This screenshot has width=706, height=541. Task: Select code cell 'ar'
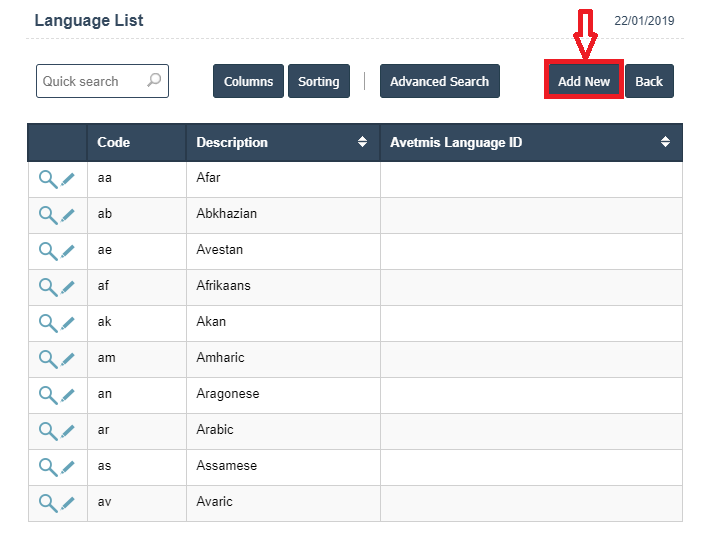[x=137, y=432]
